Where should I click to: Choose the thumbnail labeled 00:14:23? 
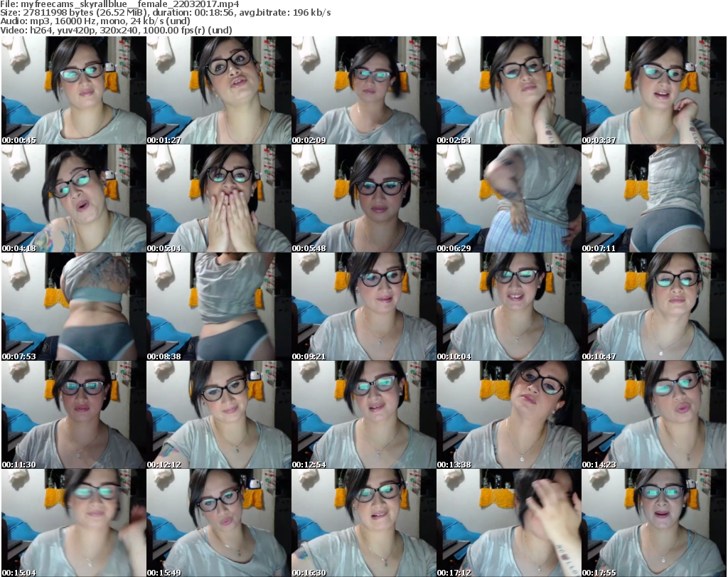click(654, 415)
